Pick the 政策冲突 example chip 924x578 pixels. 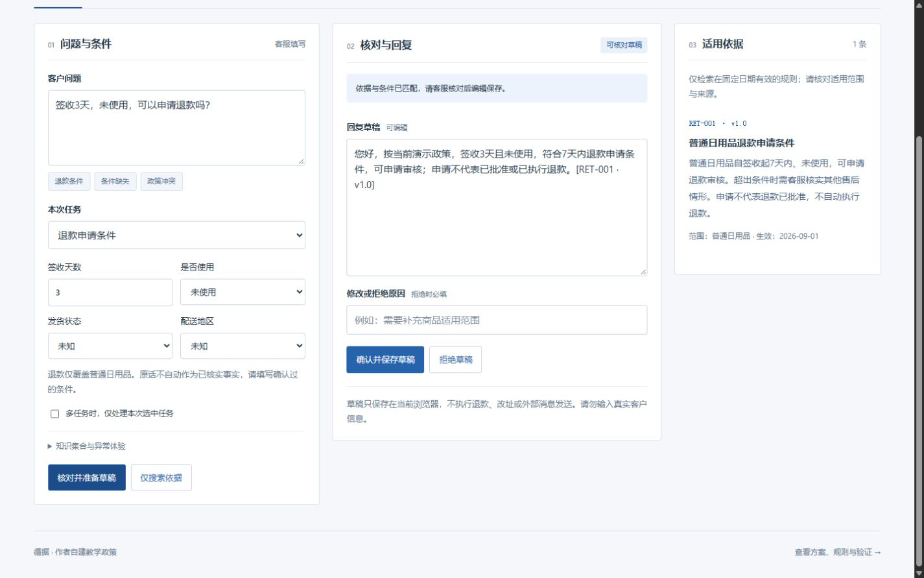pos(161,182)
